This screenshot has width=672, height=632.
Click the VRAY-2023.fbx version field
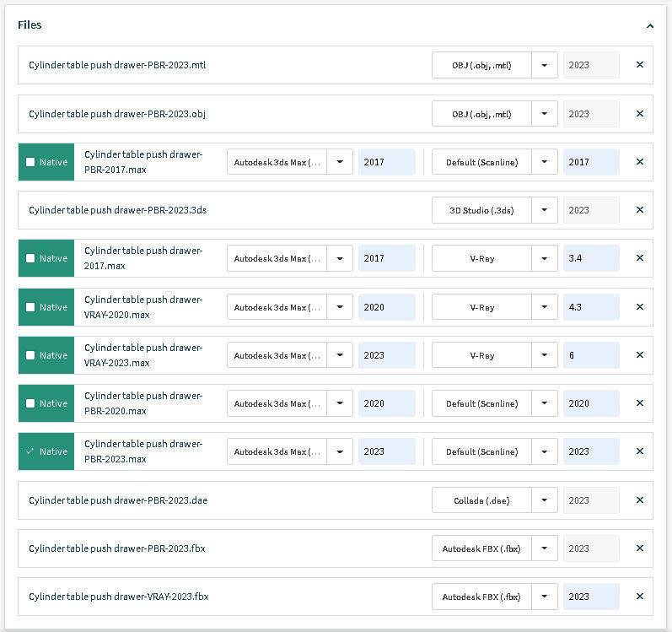point(591,597)
